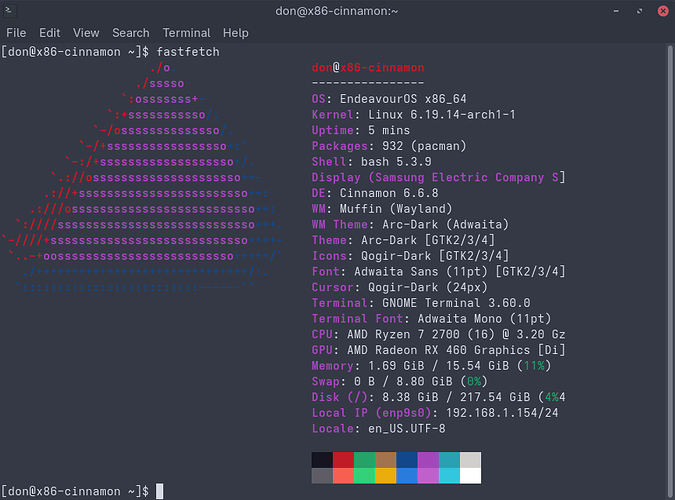Click the DE line Cinnamon 6.6.8
The image size is (675, 500).
pyautogui.click(x=375, y=193)
